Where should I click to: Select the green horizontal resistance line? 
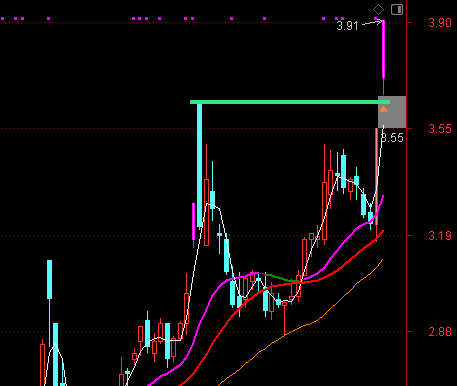point(290,102)
